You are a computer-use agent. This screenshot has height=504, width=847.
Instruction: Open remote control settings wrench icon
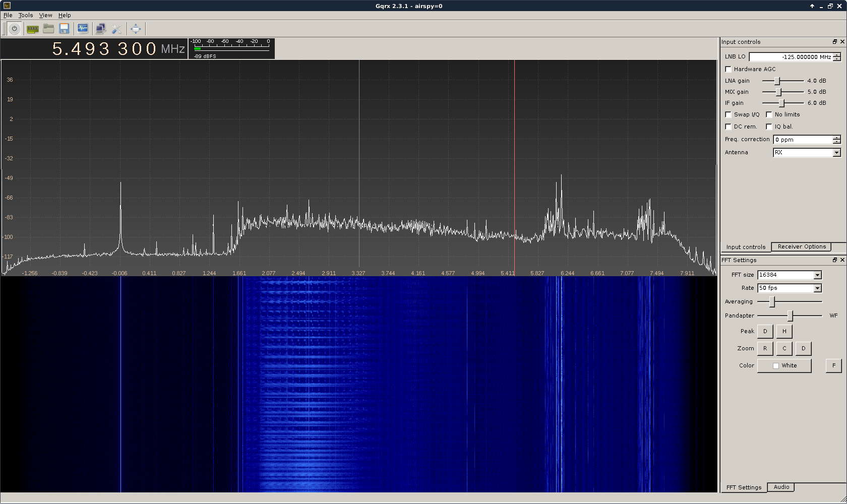[117, 29]
